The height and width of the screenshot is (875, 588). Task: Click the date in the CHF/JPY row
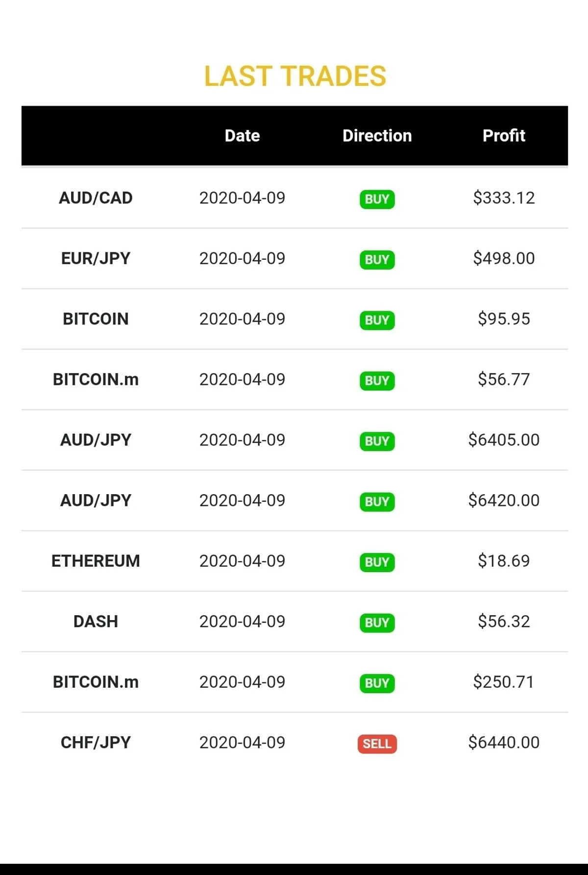click(242, 743)
